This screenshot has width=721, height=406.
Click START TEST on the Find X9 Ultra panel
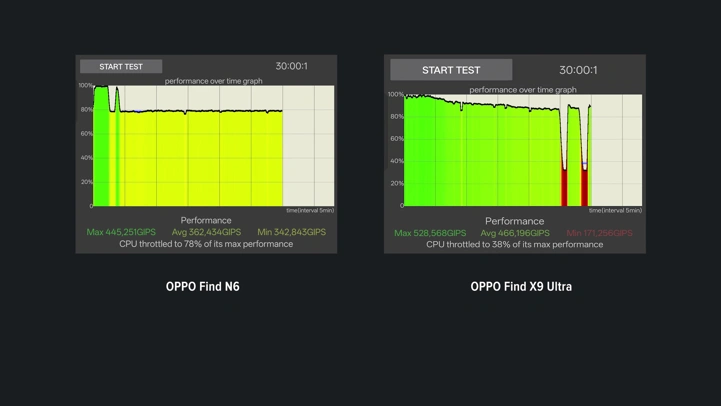(x=451, y=70)
